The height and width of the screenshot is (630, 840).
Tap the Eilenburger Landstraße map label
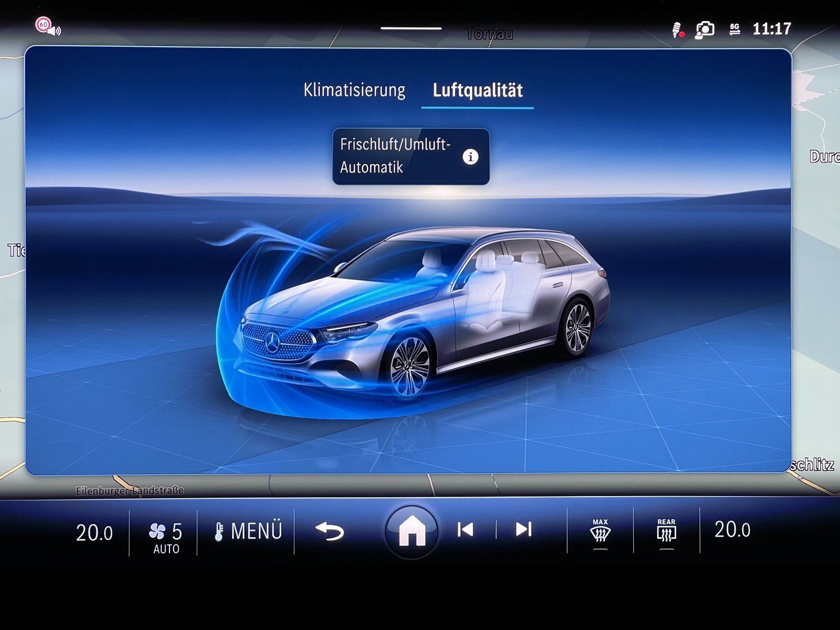[130, 491]
